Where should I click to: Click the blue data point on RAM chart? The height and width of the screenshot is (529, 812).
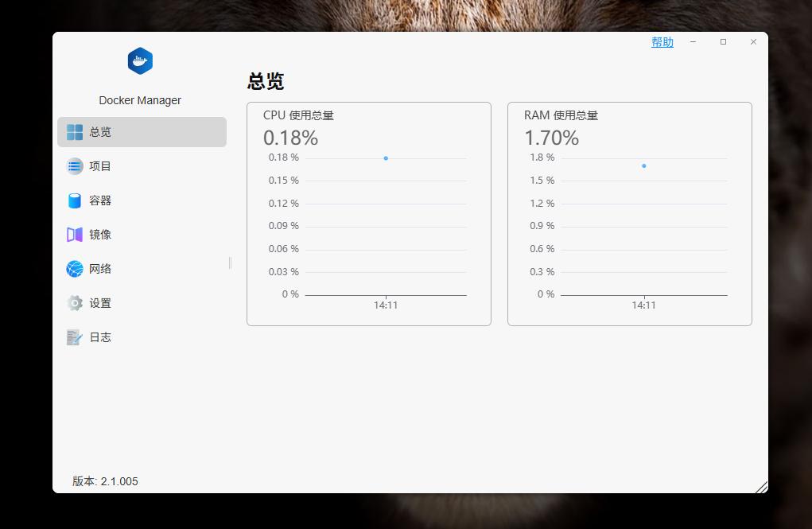click(643, 165)
